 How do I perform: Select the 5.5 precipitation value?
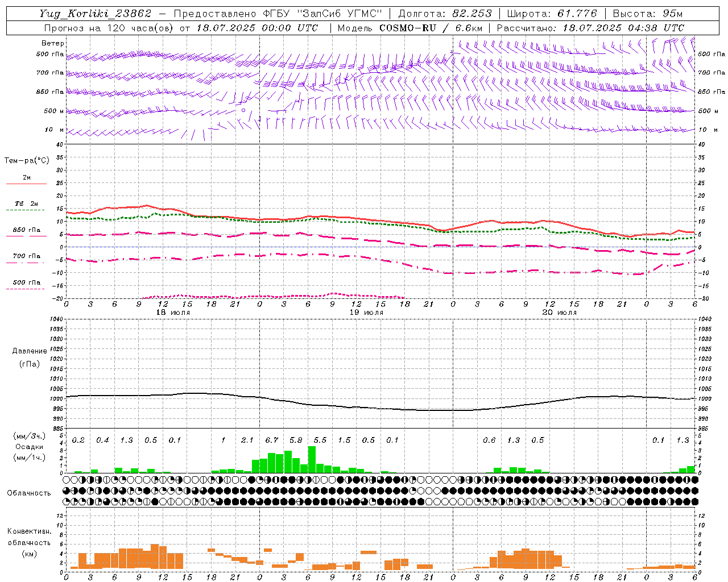[x=320, y=440]
